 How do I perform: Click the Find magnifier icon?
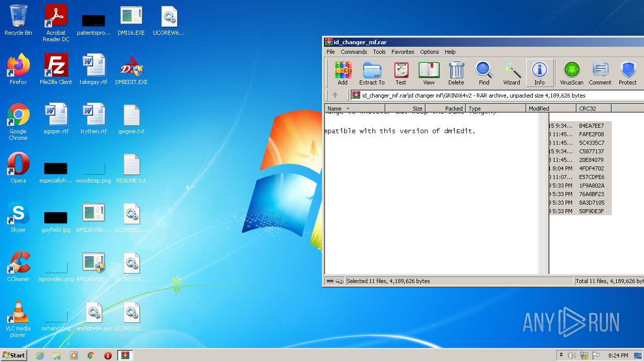click(x=484, y=73)
